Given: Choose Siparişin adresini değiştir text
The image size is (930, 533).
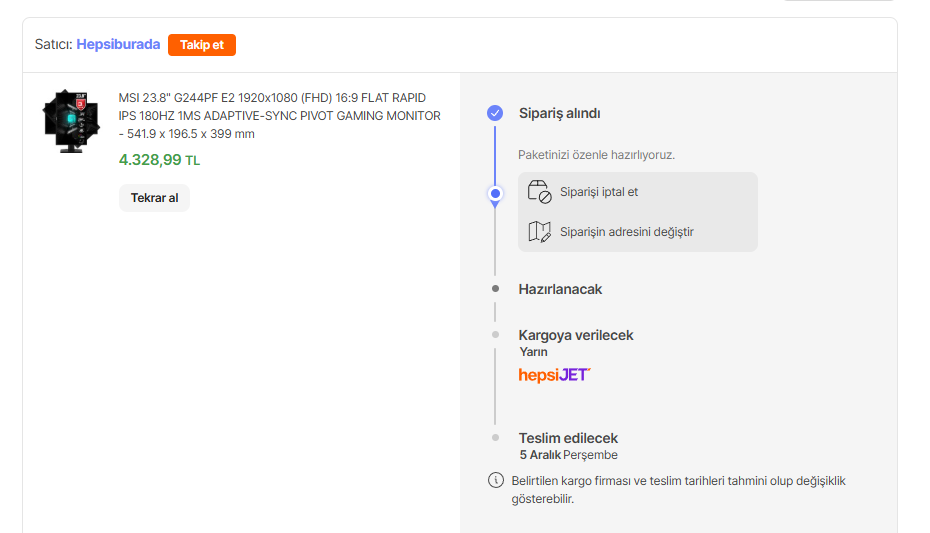Looking at the screenshot, I should pos(626,232).
